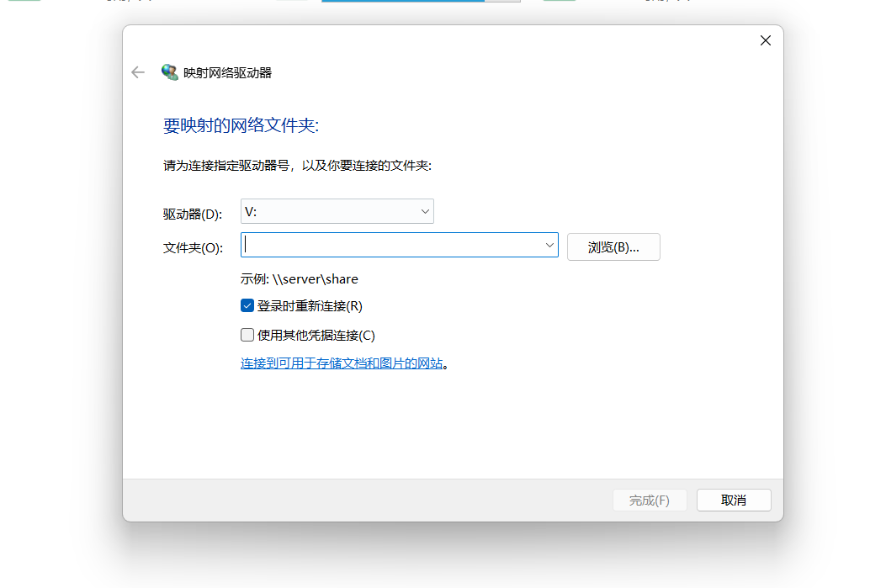Click the 示例: \\server\share example text
Screen dimensions: 886x588
pos(300,279)
